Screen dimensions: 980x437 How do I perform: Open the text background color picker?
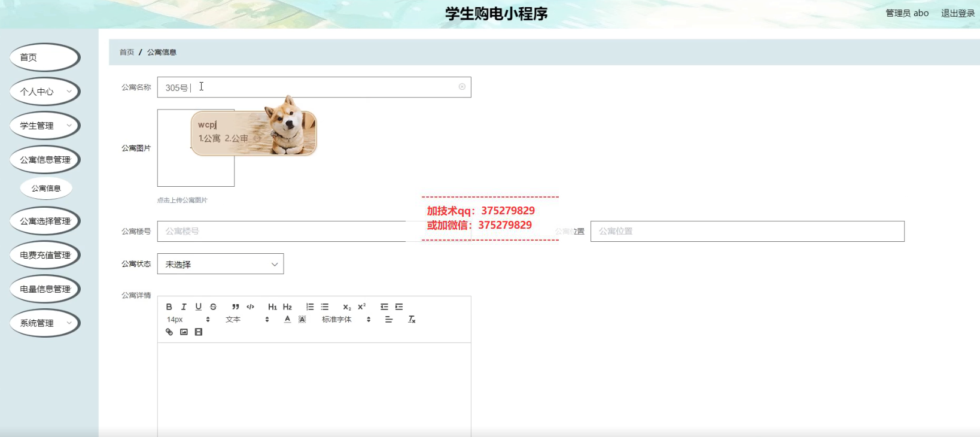[302, 319]
